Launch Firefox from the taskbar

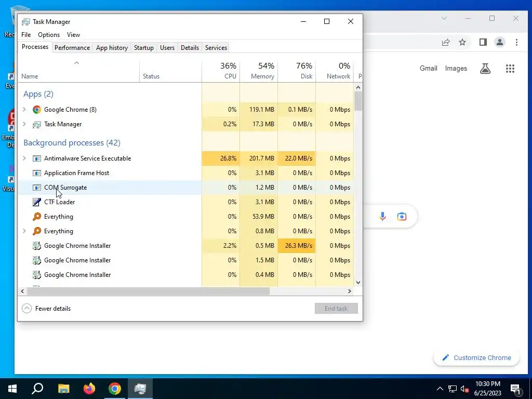pos(89,389)
